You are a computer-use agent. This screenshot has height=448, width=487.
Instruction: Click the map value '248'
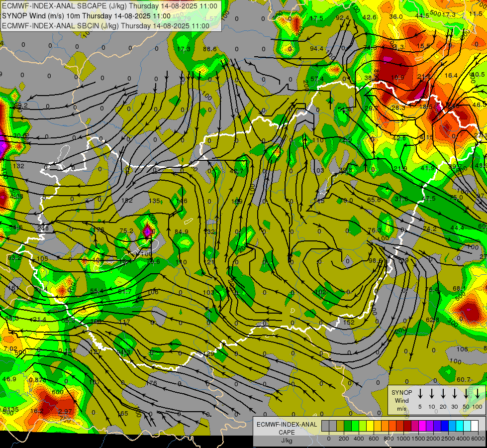43,228
